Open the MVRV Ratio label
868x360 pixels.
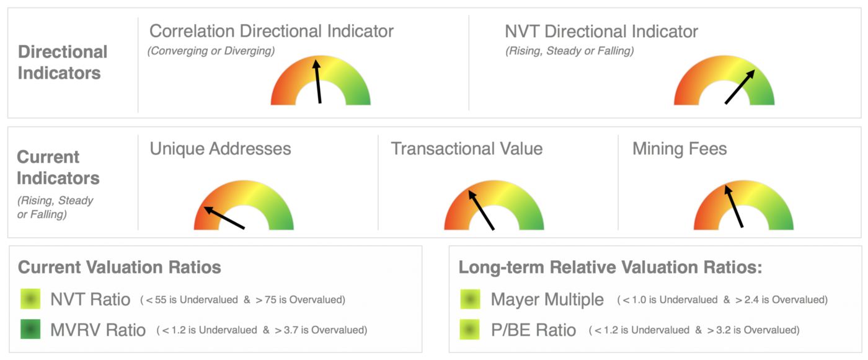pos(98,330)
